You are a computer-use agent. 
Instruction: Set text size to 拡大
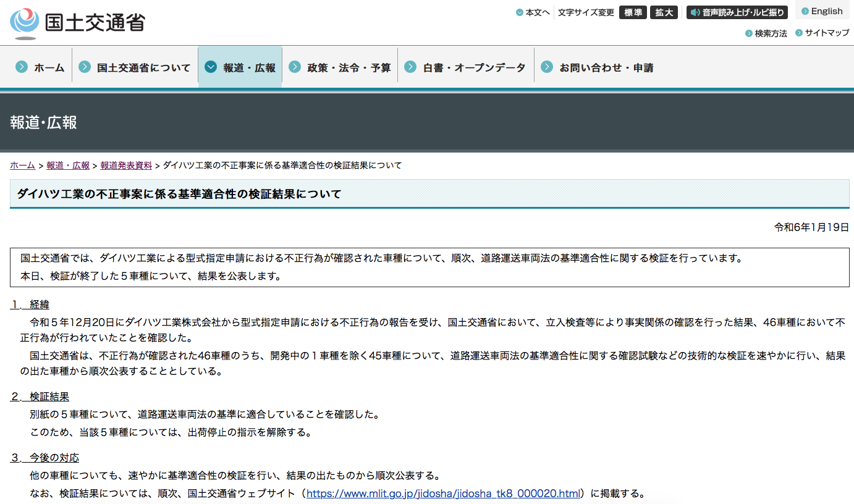click(664, 12)
